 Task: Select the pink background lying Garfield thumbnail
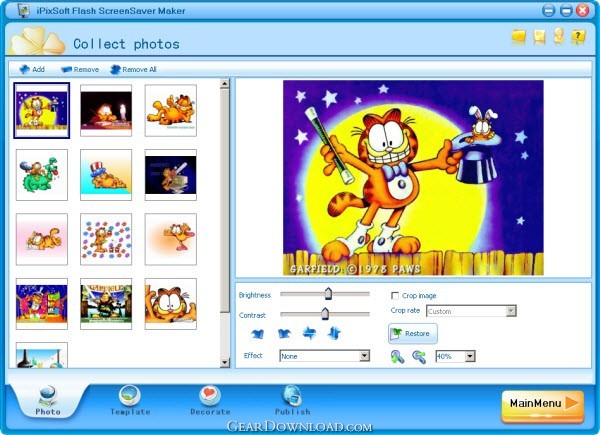[42, 239]
